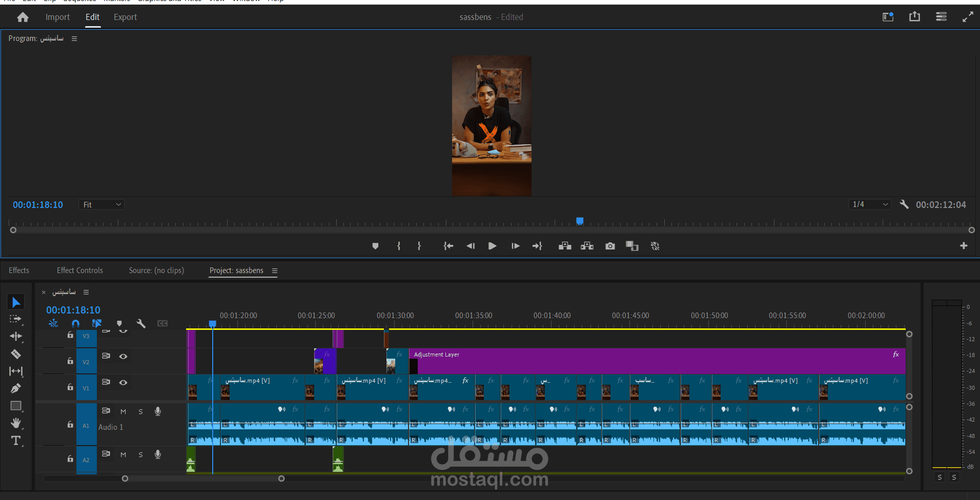Select the Razor tool

(x=16, y=354)
